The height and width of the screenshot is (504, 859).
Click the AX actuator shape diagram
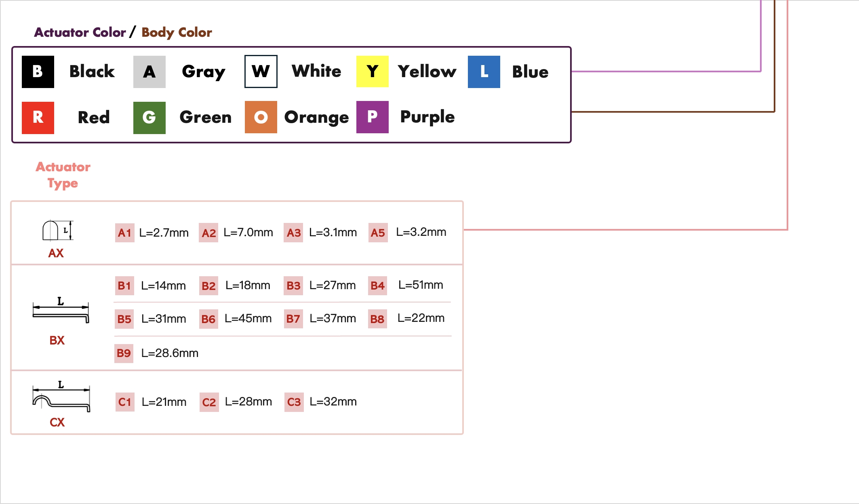(x=57, y=231)
